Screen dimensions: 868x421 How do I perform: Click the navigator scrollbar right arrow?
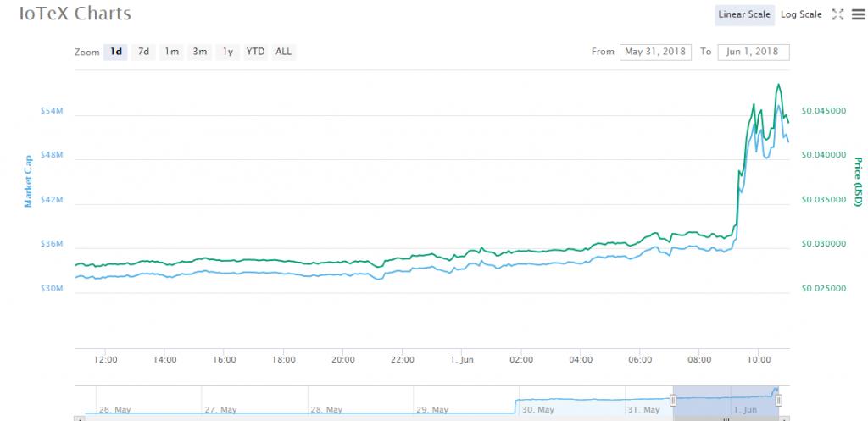[785, 418]
